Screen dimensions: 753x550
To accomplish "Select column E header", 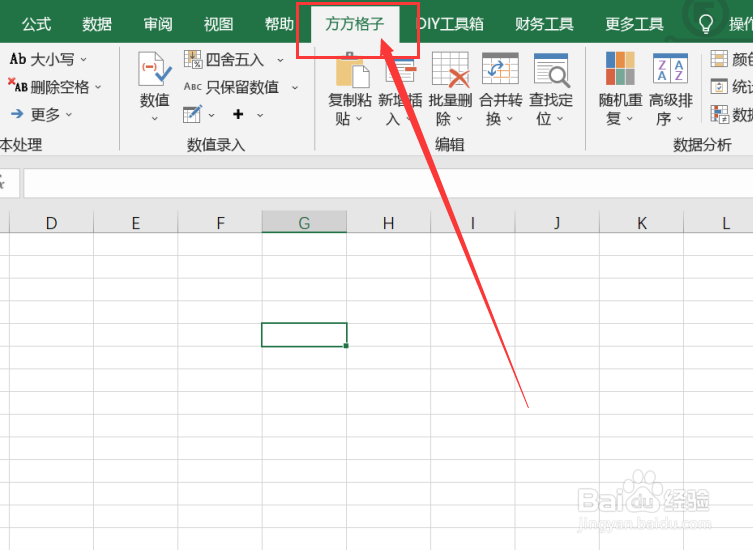I will [136, 223].
